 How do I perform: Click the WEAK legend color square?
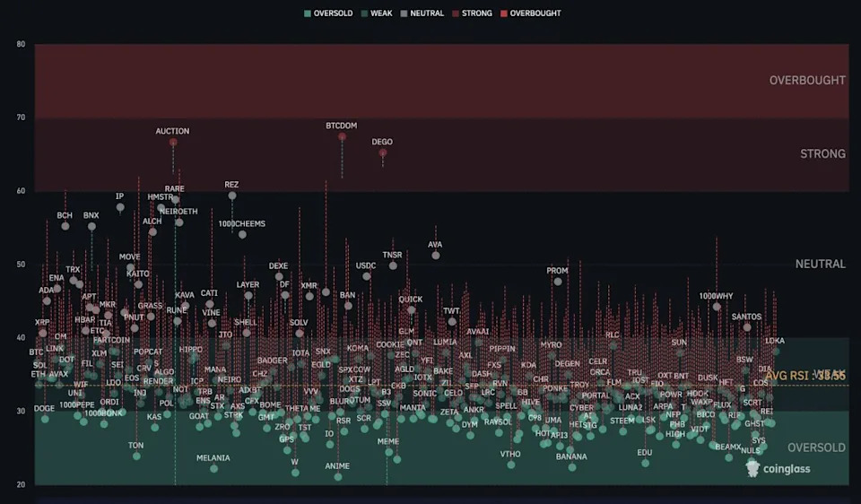tap(365, 13)
